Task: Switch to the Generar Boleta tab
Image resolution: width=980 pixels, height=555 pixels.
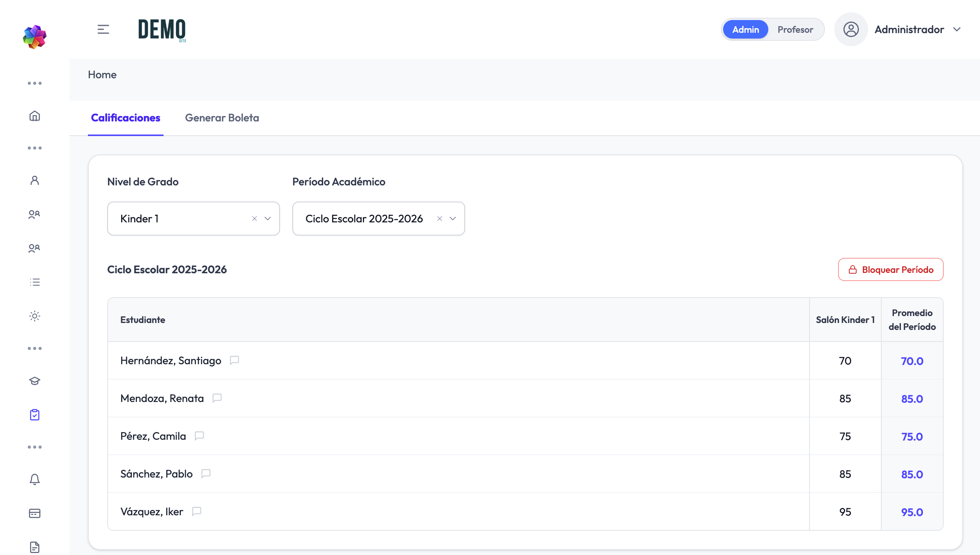Action: [x=222, y=118]
